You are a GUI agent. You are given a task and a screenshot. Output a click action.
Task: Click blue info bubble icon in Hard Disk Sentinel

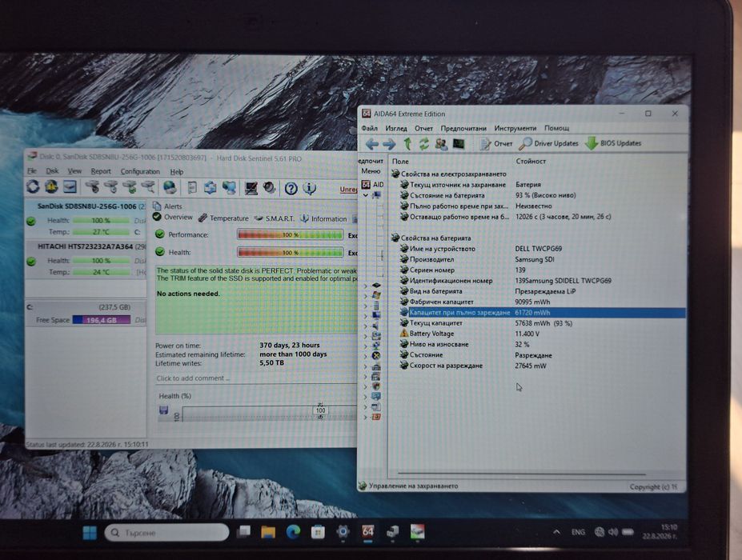(x=310, y=189)
